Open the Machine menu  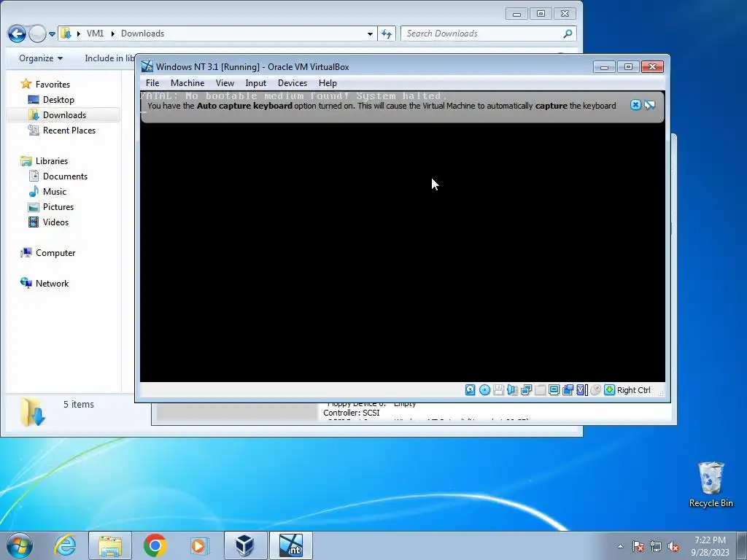click(187, 83)
